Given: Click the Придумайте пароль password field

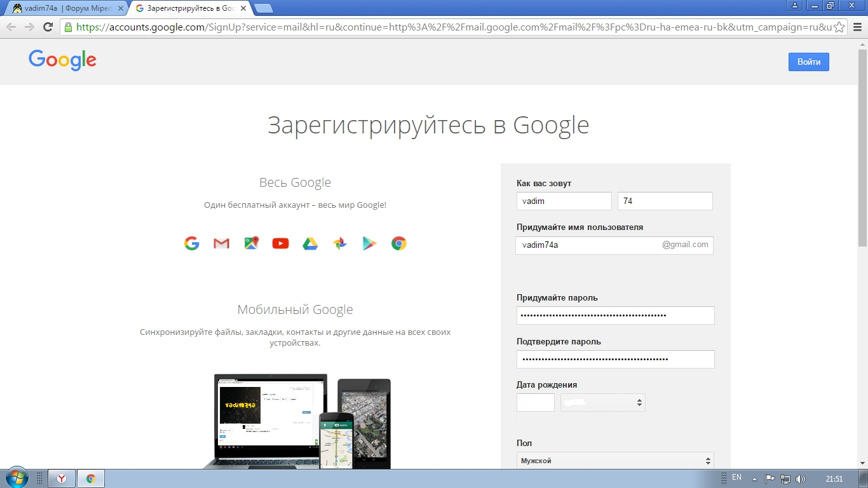Looking at the screenshot, I should point(616,315).
